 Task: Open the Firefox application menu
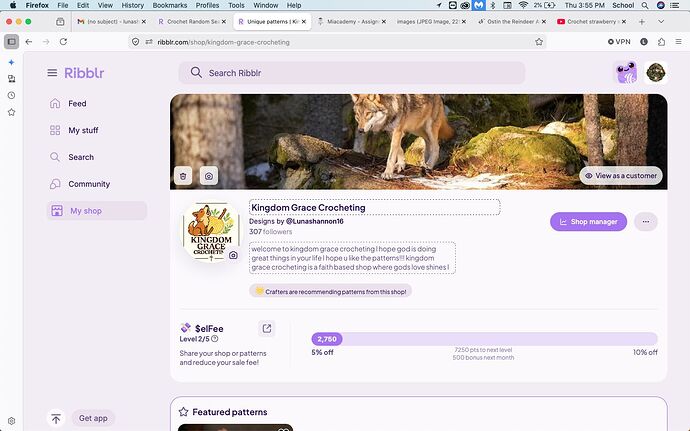[x=679, y=42]
